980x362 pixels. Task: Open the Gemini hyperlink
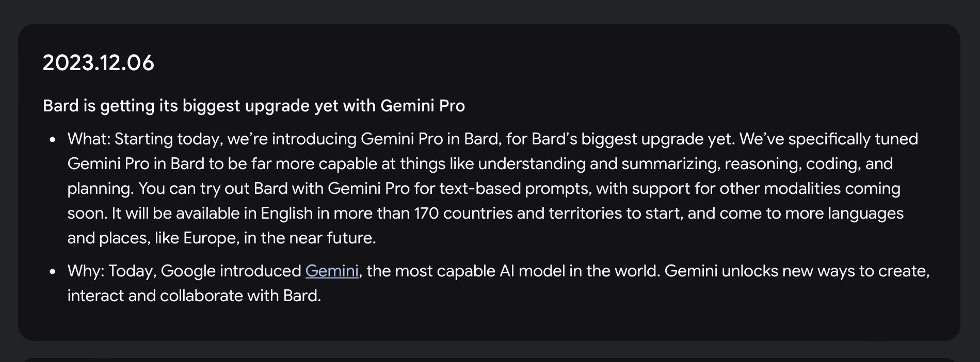[331, 271]
